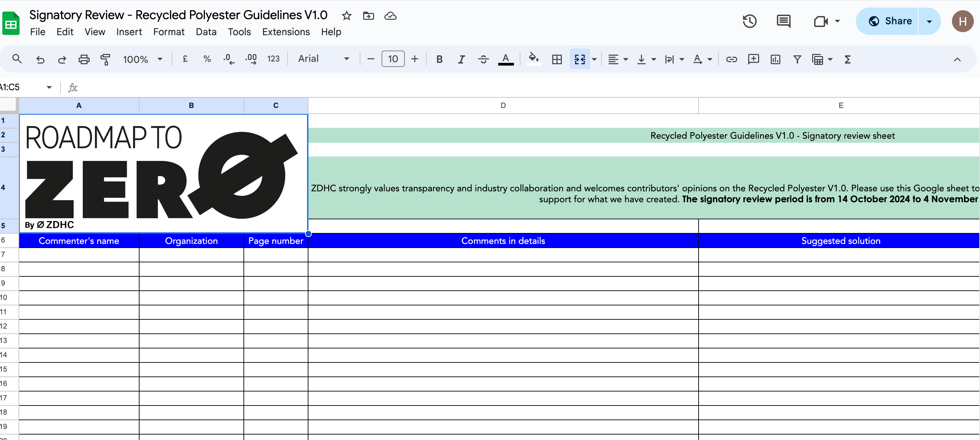Open the search menus magnifier icon
This screenshot has height=440, width=980.
click(x=17, y=59)
